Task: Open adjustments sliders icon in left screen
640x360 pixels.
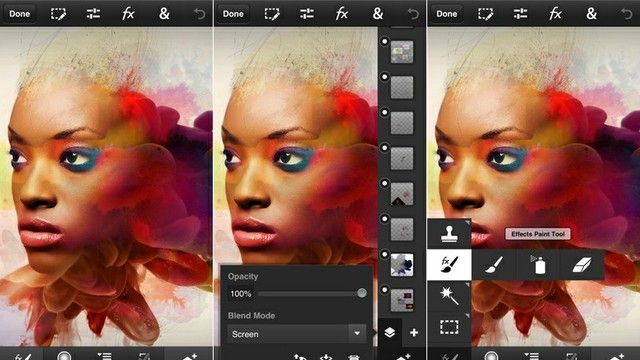Action: point(93,14)
